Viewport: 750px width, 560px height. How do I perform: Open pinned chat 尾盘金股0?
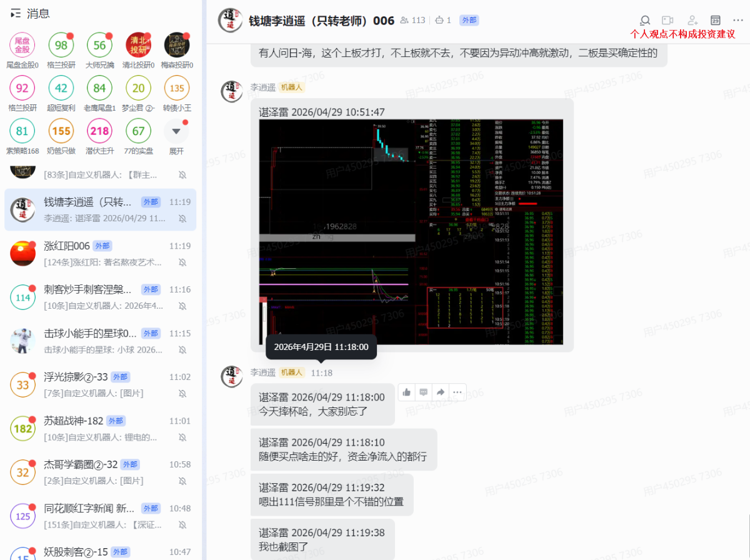[22, 45]
